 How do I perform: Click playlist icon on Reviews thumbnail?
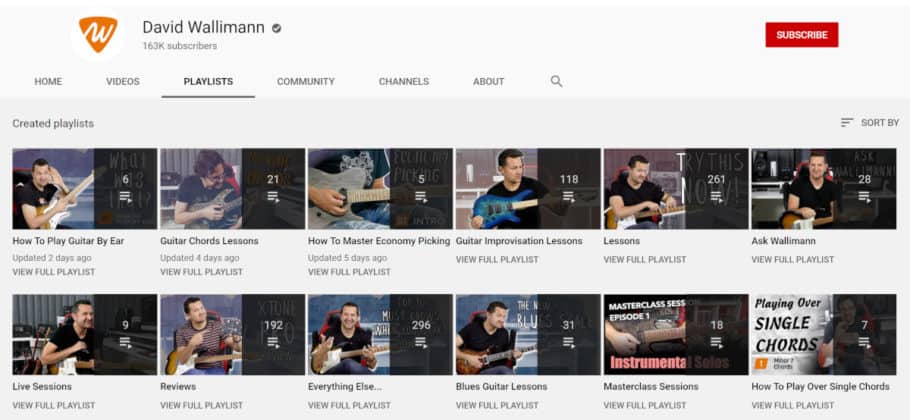pos(273,342)
